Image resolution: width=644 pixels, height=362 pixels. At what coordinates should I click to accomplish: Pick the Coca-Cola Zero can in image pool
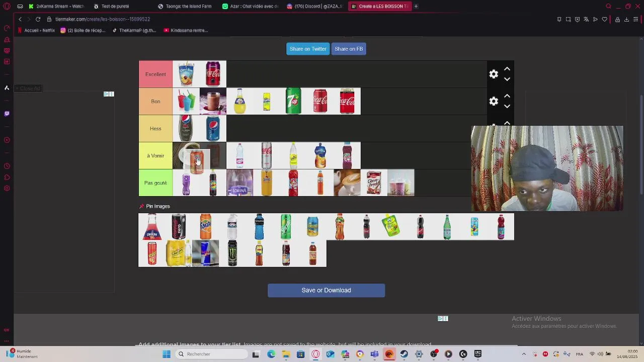[x=179, y=226]
